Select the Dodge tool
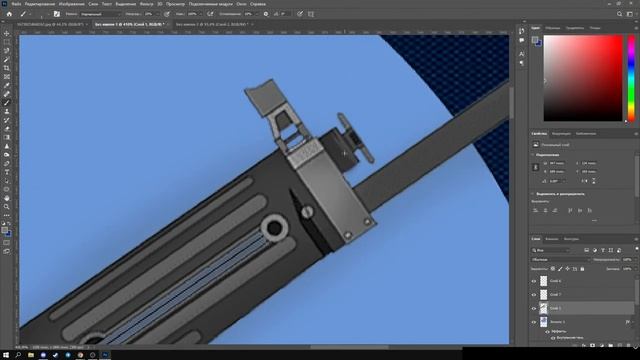 click(7, 155)
